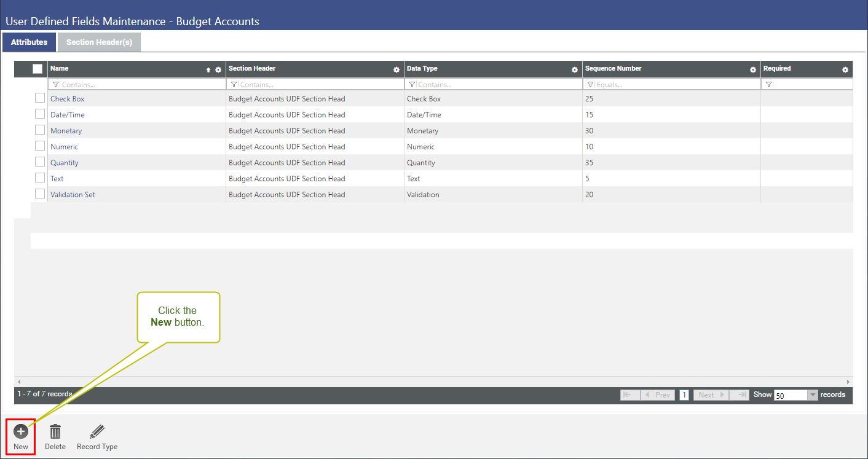This screenshot has width=868, height=459.
Task: Click the Record Type pencil icon
Action: [x=97, y=431]
